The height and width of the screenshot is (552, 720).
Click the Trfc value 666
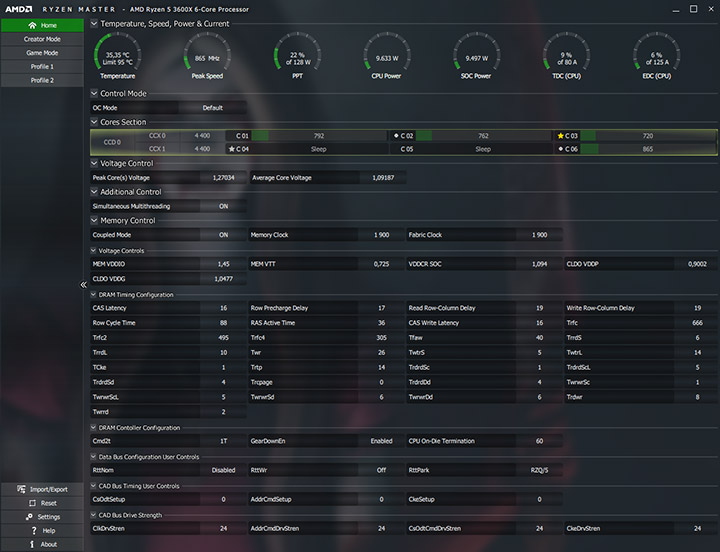[697, 323]
